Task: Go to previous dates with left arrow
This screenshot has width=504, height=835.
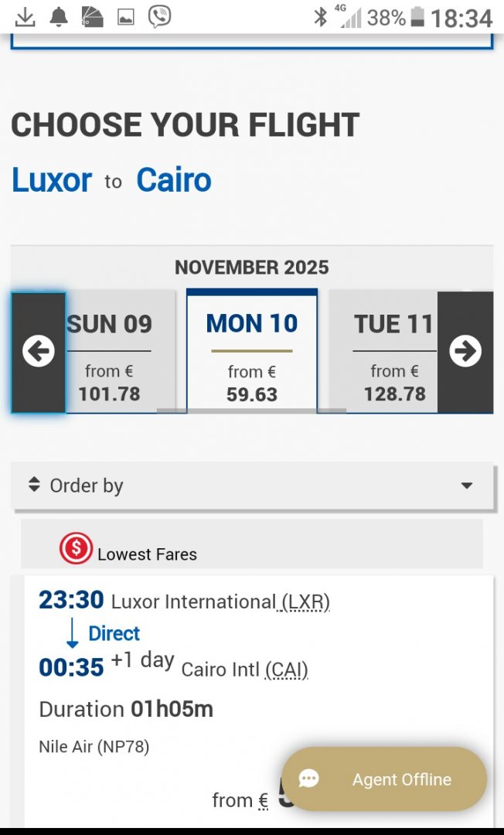Action: [x=38, y=352]
